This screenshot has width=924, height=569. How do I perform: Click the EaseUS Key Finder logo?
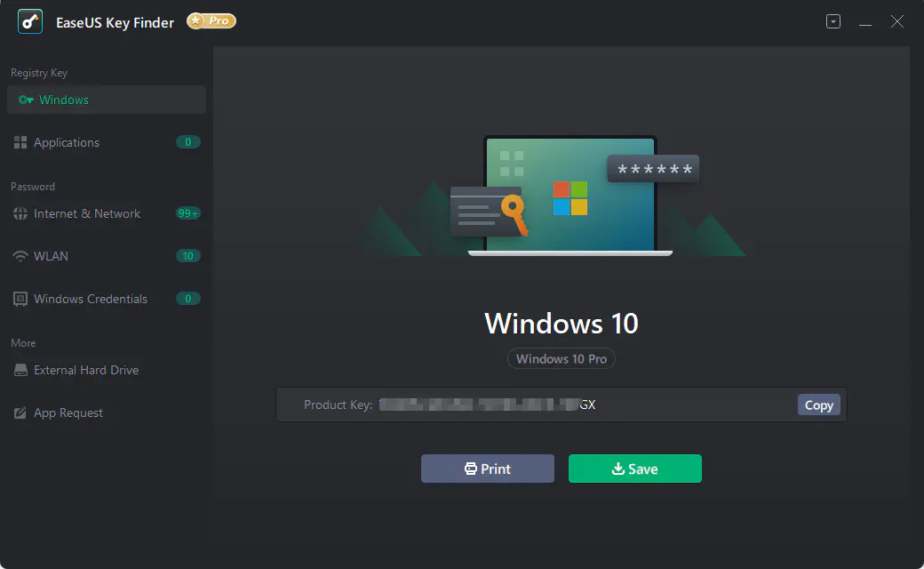[30, 21]
